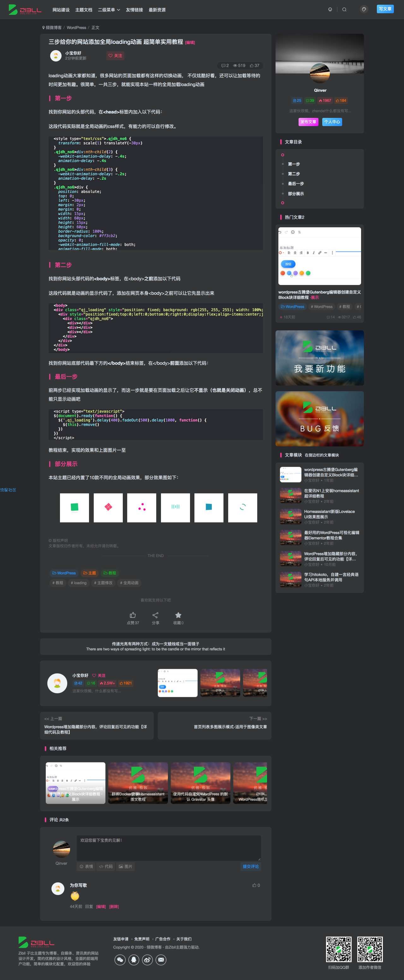Submit comment with 提交评论 button
The width and height of the screenshot is (404, 980).
pos(251,866)
